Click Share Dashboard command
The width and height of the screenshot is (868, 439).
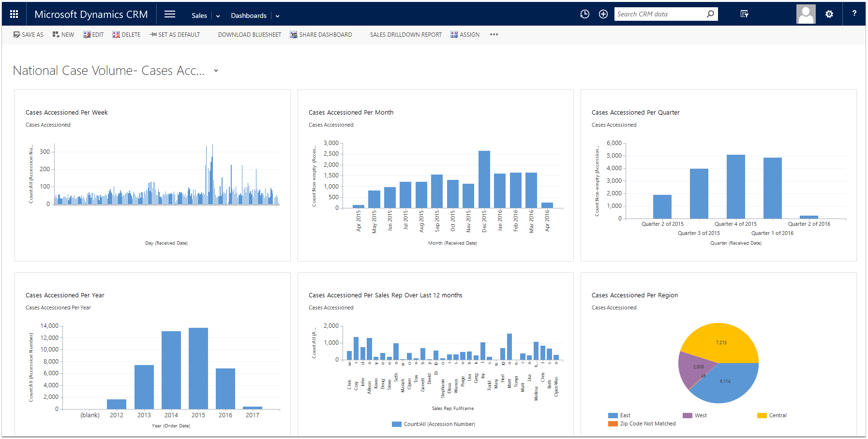pos(321,35)
